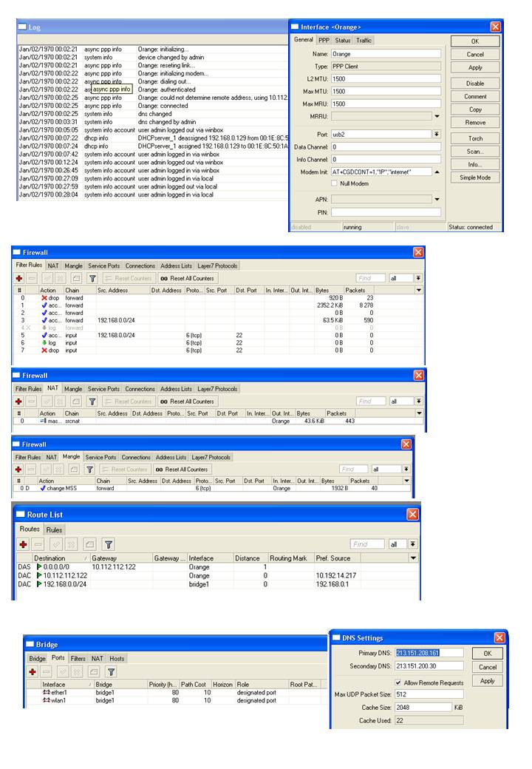Open filter funnel in Firewall Filter Rules

pos(92,278)
